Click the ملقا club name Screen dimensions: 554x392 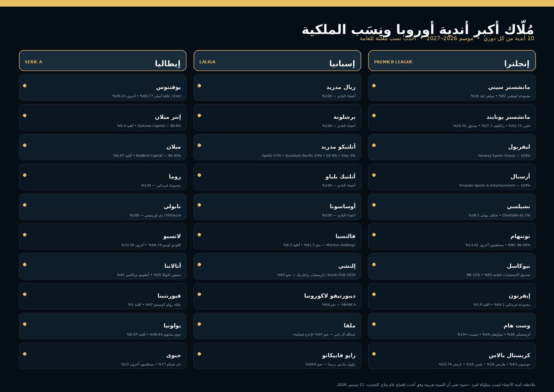[x=350, y=326]
